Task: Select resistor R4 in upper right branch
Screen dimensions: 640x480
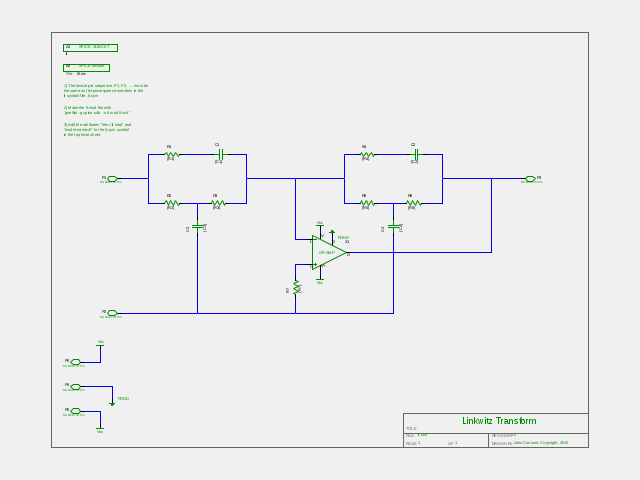Action: click(367, 155)
